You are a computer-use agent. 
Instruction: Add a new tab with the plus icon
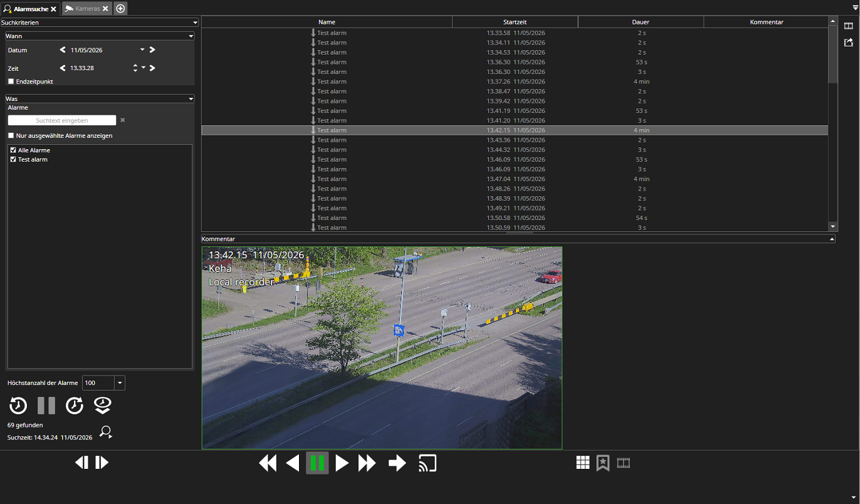(x=120, y=8)
